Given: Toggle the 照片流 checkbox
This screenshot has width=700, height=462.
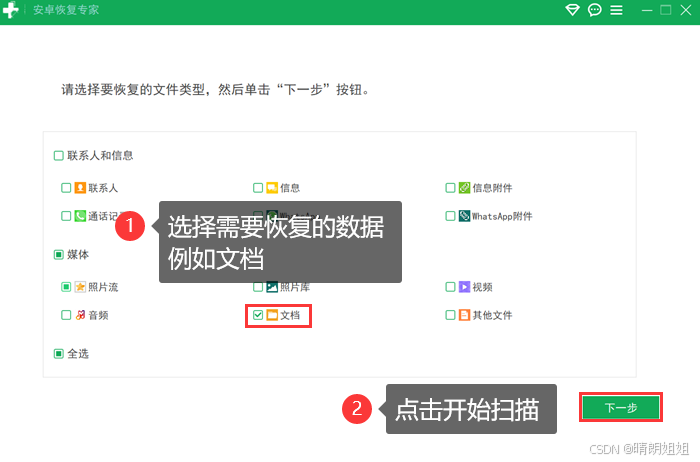Looking at the screenshot, I should (66, 287).
